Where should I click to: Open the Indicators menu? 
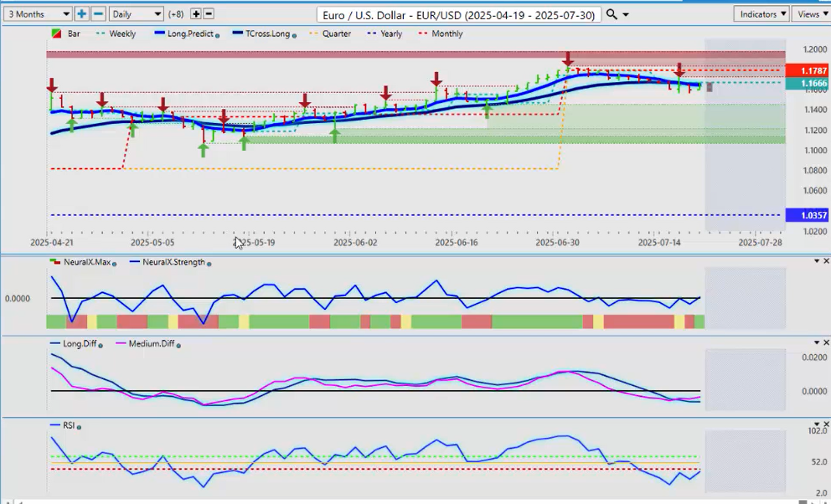pyautogui.click(x=761, y=14)
